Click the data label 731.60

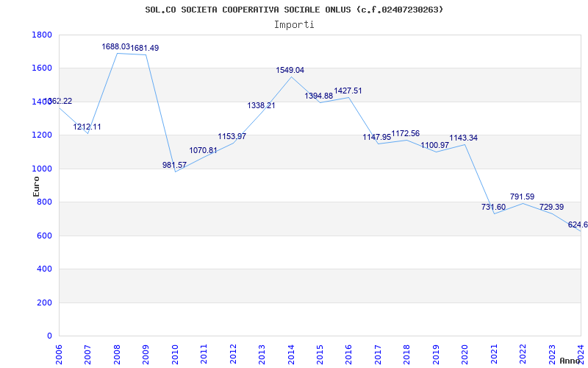pos(493,208)
